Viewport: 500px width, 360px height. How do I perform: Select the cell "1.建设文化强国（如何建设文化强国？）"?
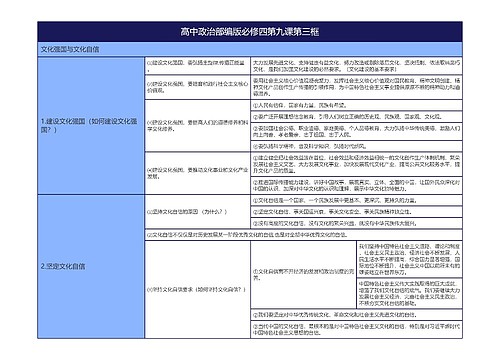click(x=91, y=126)
